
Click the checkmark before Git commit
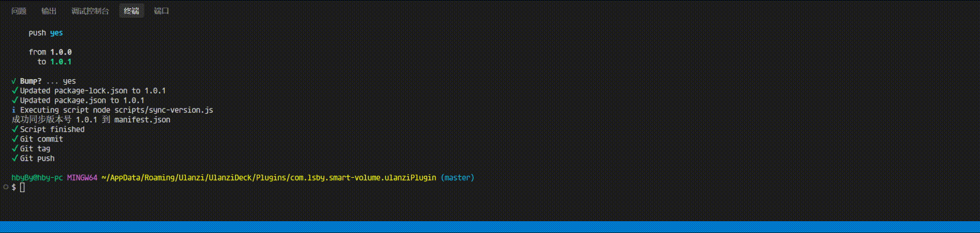click(x=15, y=138)
